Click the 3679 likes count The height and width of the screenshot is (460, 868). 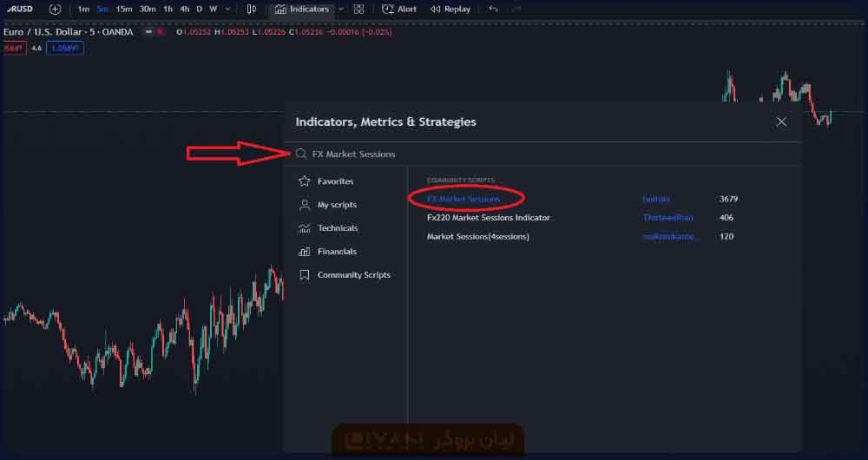tap(728, 199)
